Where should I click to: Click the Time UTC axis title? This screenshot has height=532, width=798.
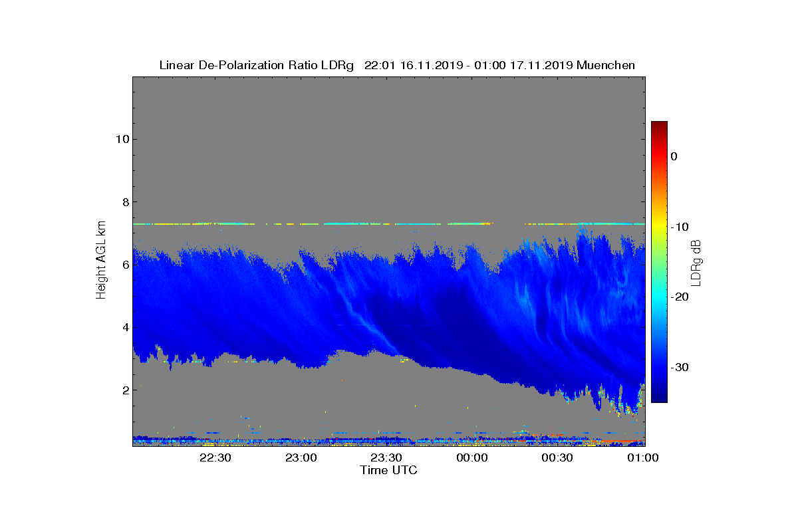point(389,470)
